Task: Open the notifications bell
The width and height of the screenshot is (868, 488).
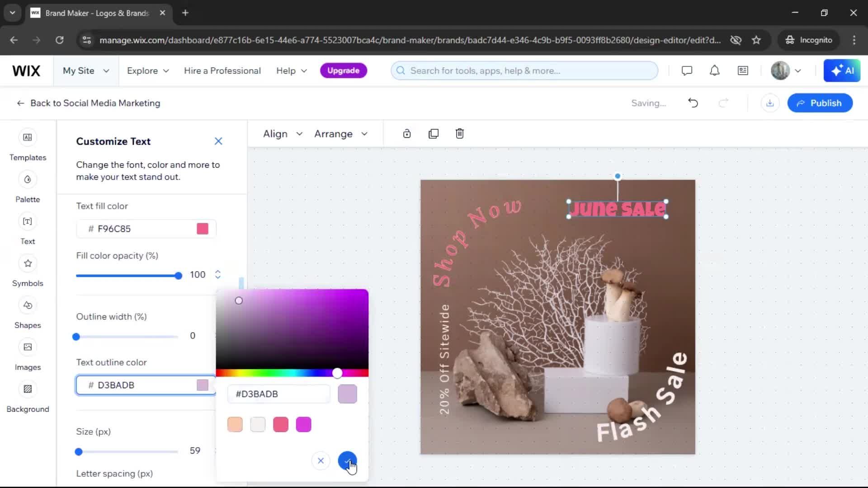Action: pos(715,70)
